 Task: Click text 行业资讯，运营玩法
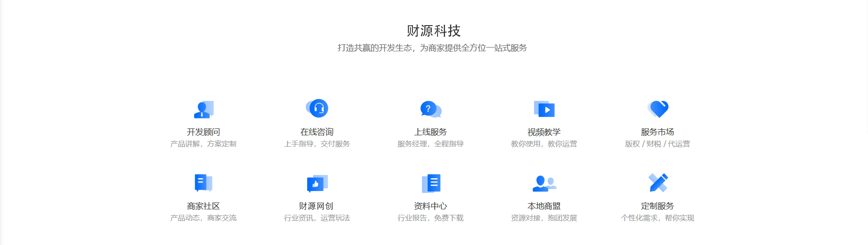tap(317, 218)
